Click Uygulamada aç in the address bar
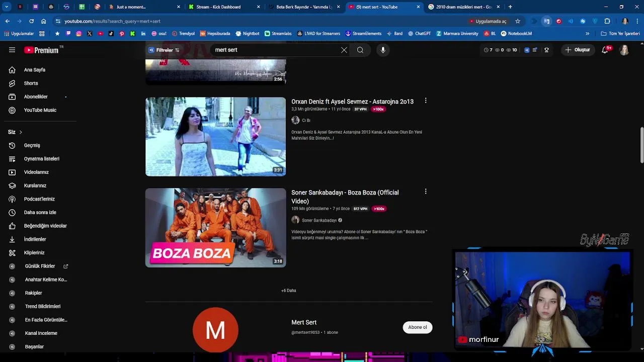 488,21
